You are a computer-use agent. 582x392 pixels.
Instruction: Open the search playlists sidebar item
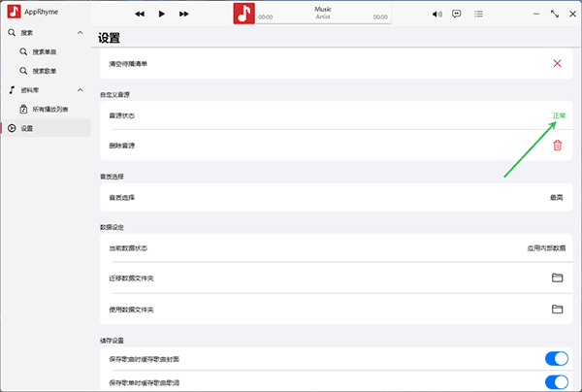point(47,71)
